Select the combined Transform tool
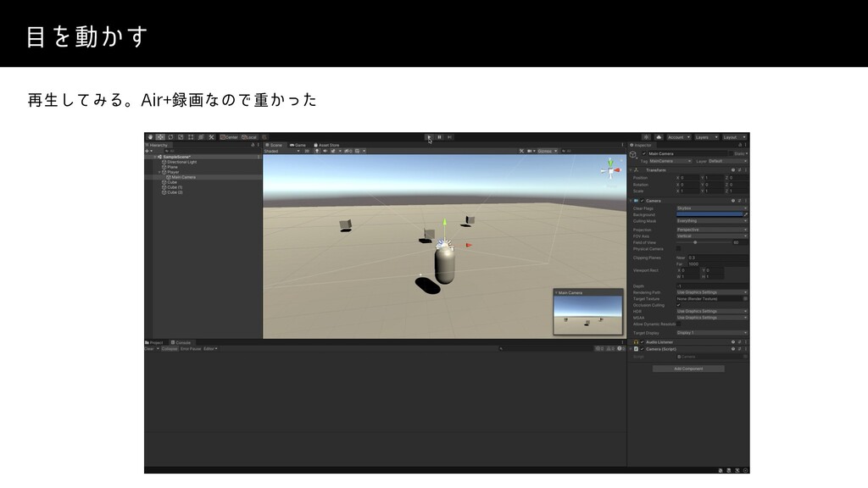 201,137
